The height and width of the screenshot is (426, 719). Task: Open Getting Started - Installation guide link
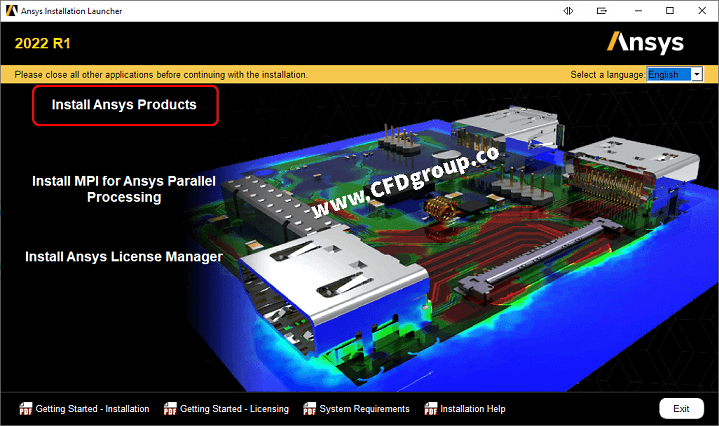coord(92,409)
